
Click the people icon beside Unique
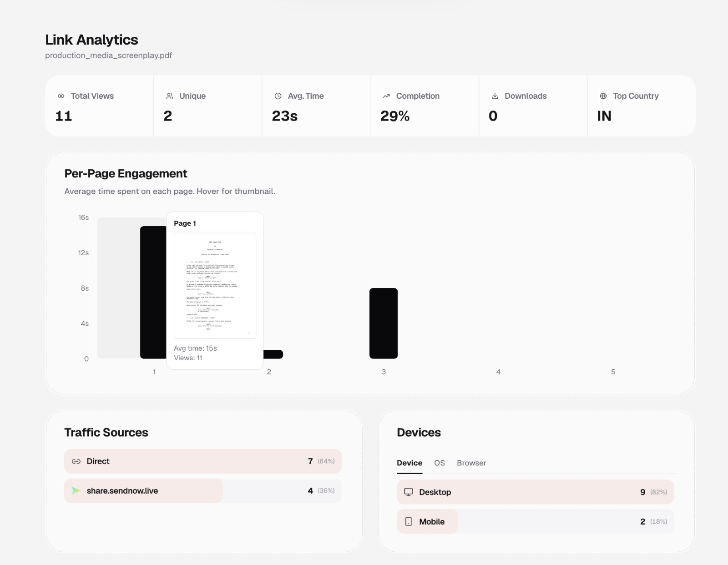point(170,96)
